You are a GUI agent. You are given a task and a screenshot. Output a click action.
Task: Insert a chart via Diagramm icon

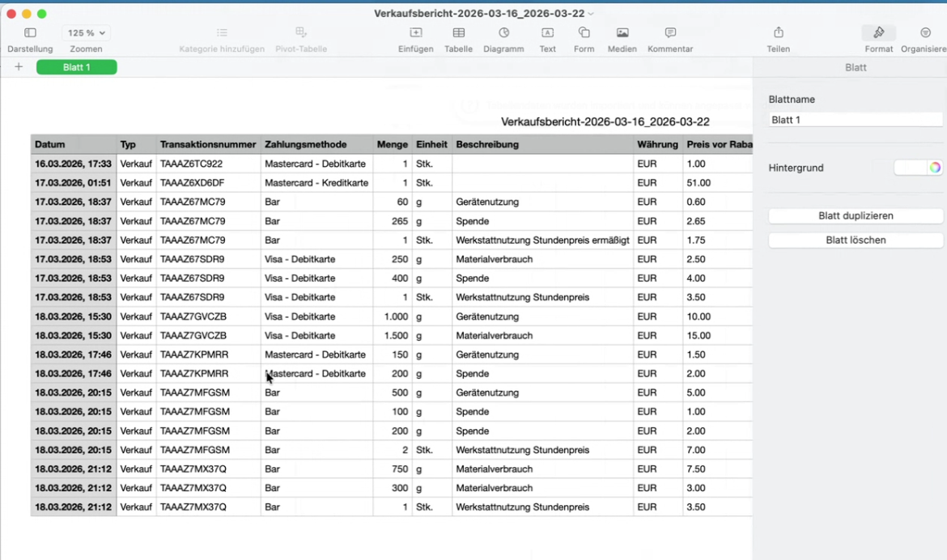click(503, 32)
